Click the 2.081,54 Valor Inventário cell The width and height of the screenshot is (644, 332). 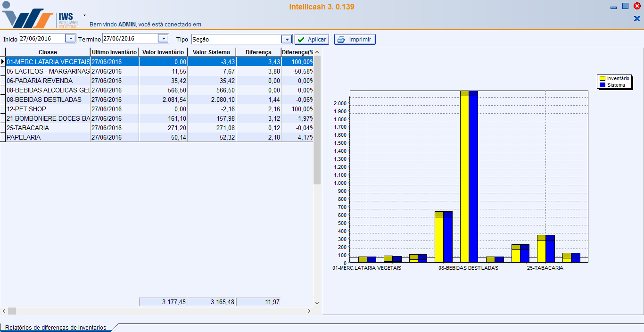163,100
